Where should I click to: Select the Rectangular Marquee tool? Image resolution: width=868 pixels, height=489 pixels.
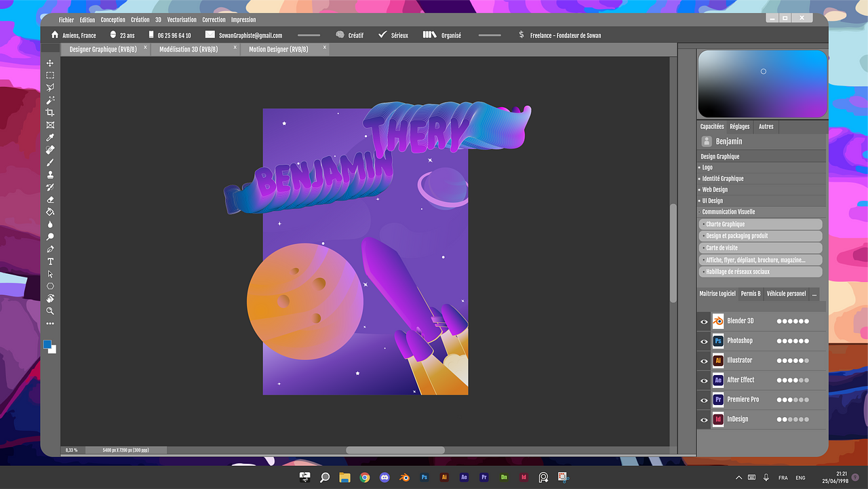50,75
